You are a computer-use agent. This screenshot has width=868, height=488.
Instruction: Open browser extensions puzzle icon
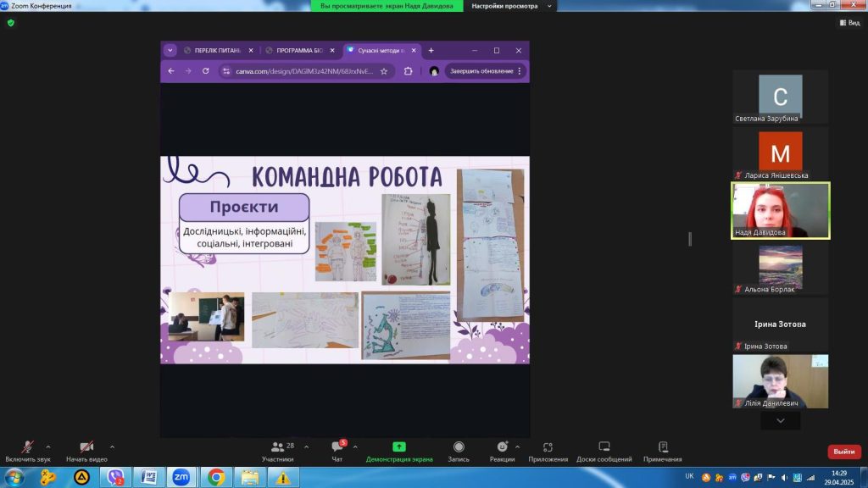point(408,71)
